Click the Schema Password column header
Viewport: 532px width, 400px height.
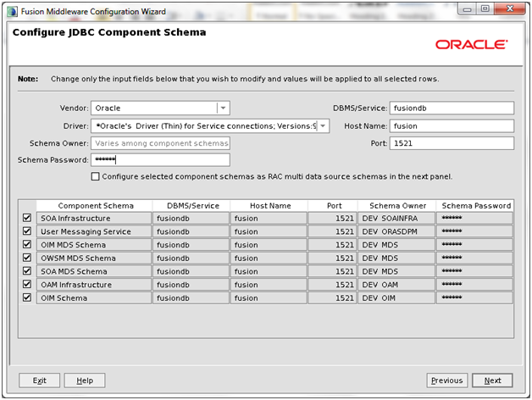[475, 205]
